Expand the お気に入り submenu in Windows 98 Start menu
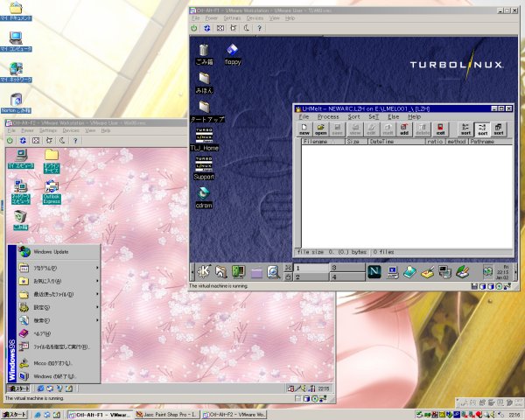Screen dimensions: 525x420 (59, 281)
